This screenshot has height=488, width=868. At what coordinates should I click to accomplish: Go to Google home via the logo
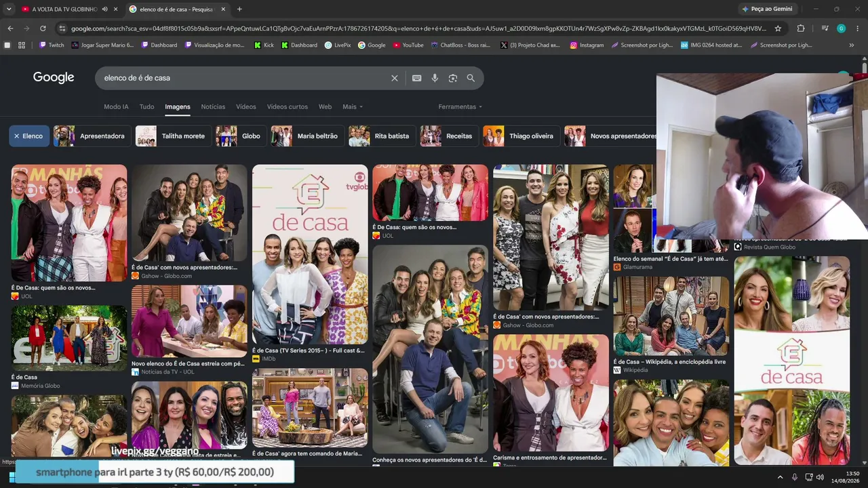tap(54, 77)
